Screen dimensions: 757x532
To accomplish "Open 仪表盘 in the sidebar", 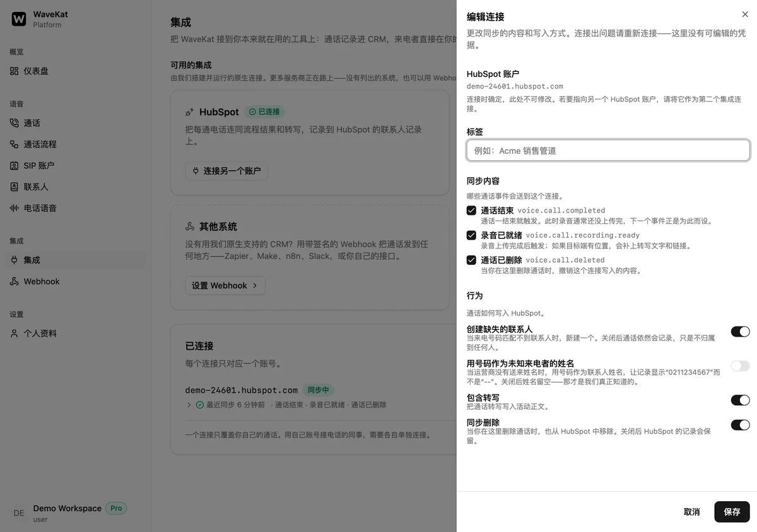I will [x=76, y=71].
